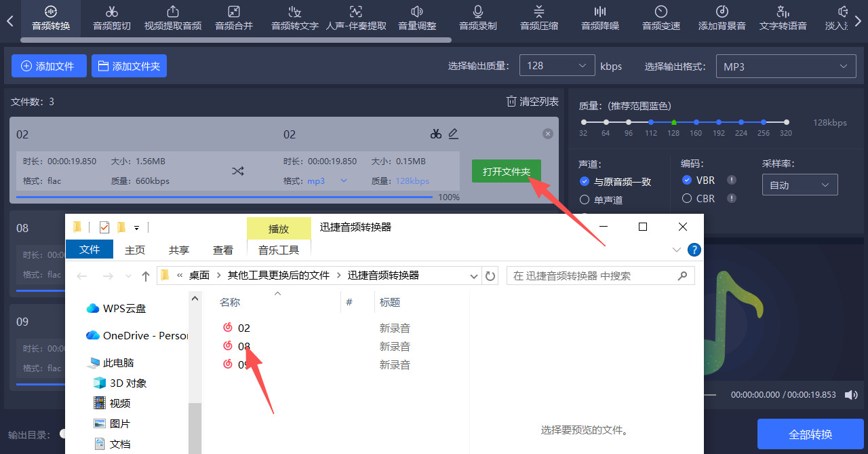868x454 pixels.
Task: Click the info icon next to VBR
Action: point(732,180)
